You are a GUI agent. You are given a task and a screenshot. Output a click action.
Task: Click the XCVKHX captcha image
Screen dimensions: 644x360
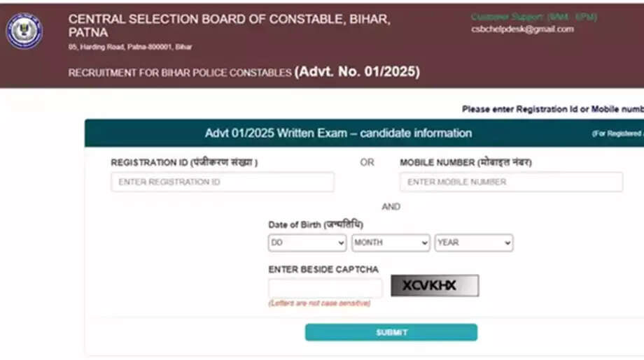[435, 285]
